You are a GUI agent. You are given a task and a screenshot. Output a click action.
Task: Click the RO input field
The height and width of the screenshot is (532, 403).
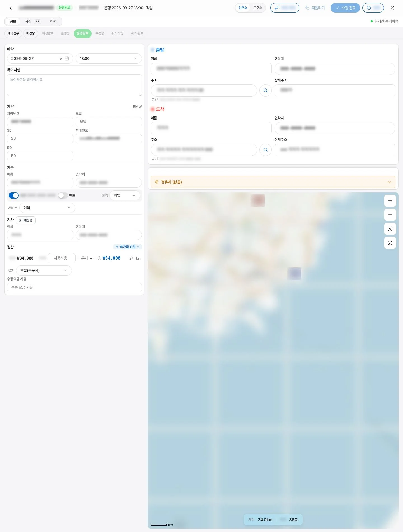point(40,156)
